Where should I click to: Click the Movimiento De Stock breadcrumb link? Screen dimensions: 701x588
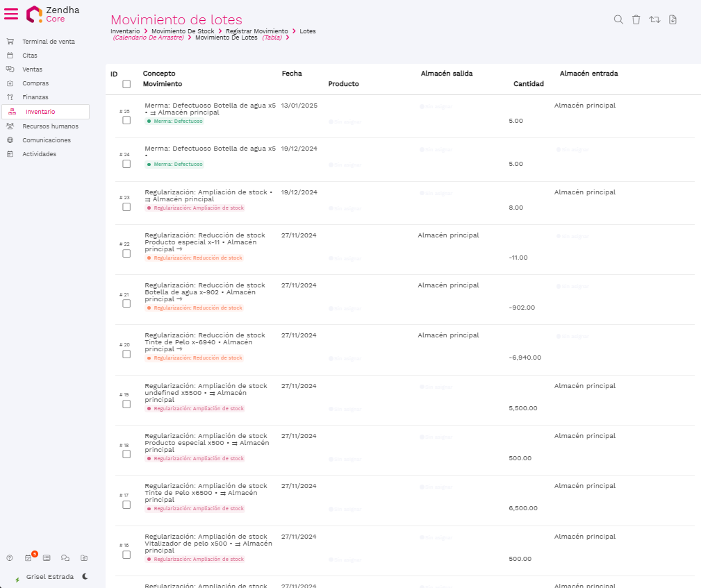point(182,31)
